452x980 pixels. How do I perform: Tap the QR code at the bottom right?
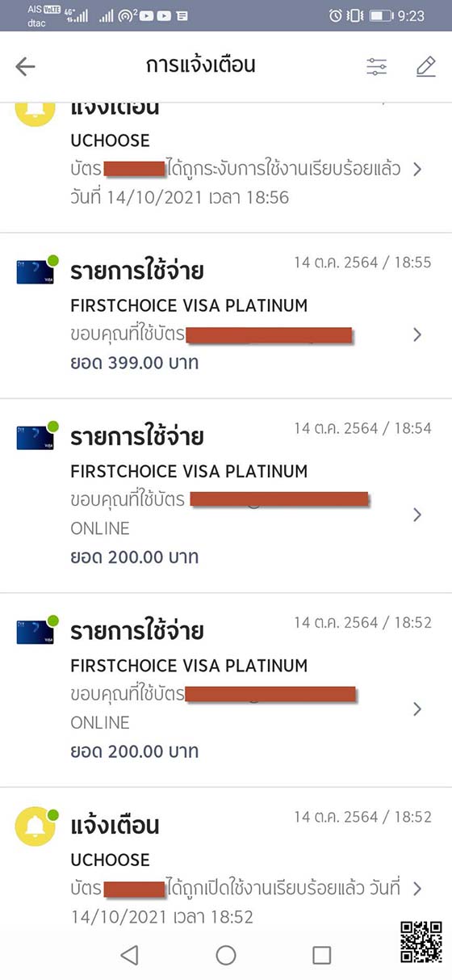coord(421,941)
